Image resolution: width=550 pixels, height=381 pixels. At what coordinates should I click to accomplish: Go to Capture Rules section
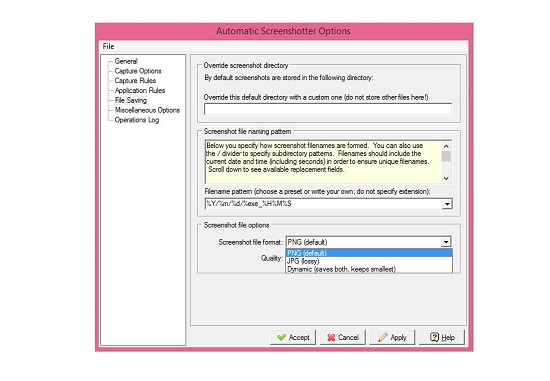click(x=135, y=81)
